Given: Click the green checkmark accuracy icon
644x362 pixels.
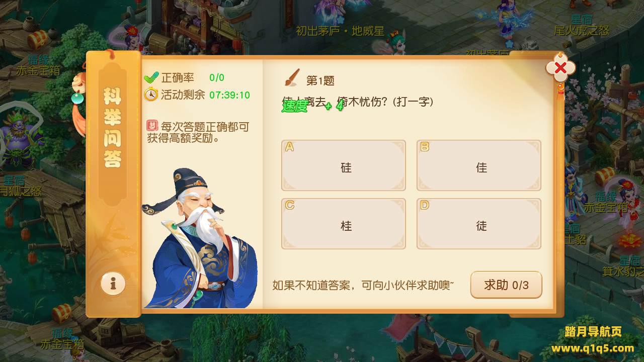Looking at the screenshot, I should pyautogui.click(x=151, y=78).
